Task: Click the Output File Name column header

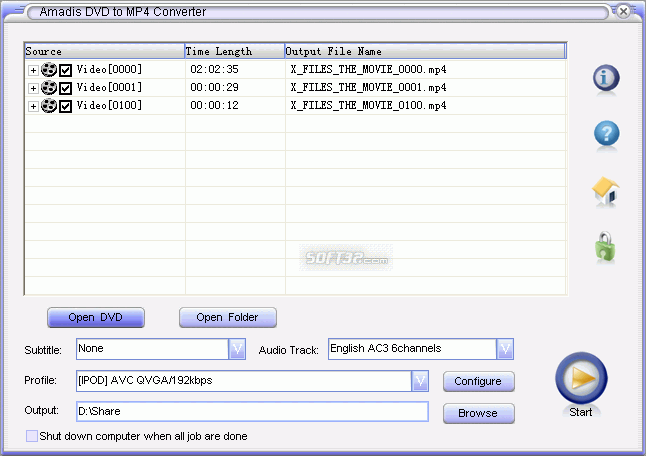Action: tap(425, 51)
